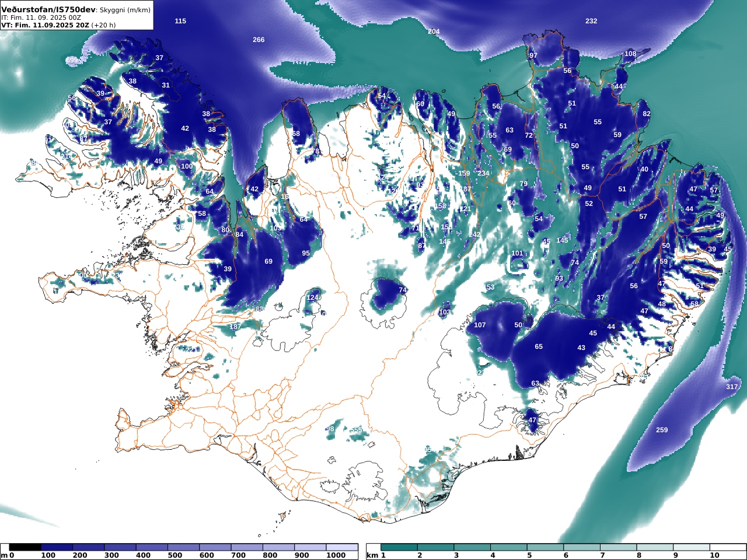Click the 'km 1' label of the legend
This screenshot has width=747, height=560.
click(376, 555)
